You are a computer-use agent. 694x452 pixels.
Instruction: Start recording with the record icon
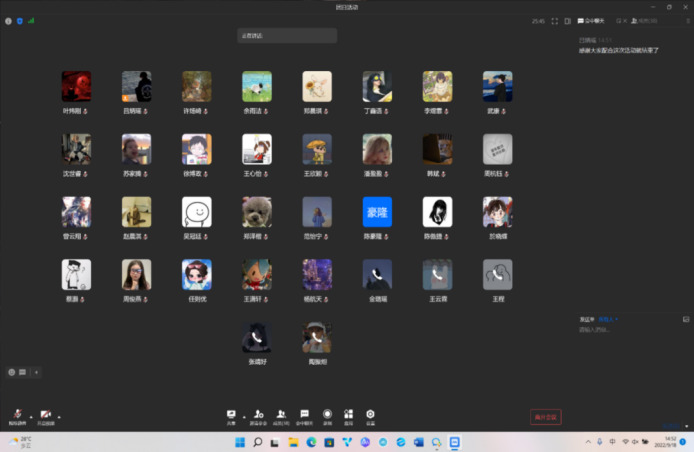pos(327,415)
